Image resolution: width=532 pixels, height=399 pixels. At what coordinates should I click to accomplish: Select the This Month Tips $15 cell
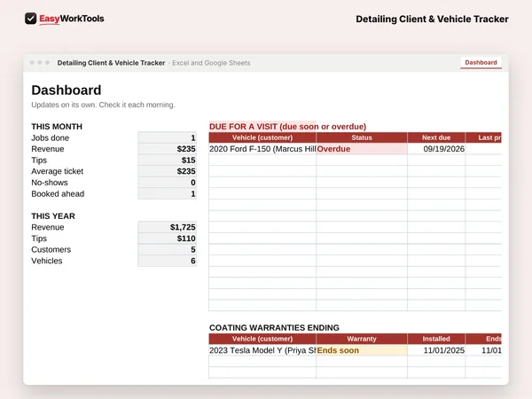coord(168,160)
